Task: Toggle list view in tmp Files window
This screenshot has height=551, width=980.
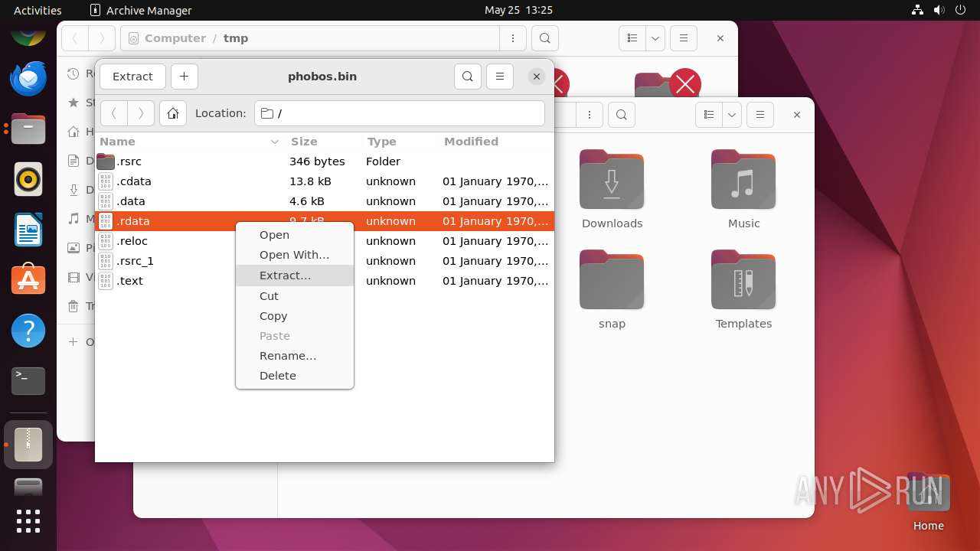Action: click(x=632, y=38)
